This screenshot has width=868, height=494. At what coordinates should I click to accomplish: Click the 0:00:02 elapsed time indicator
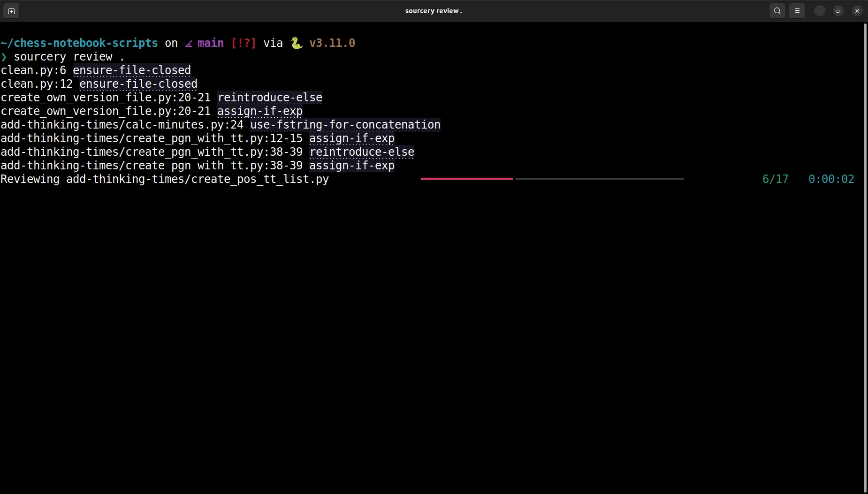pyautogui.click(x=831, y=179)
